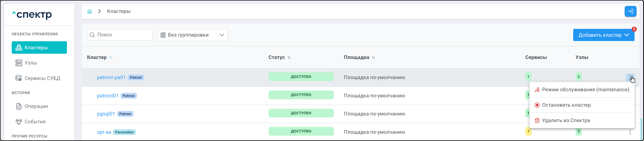Image resolution: width=644 pixels, height=141 pixels.
Task: Open the Без группировки grouping dropdown
Action: [x=192, y=35]
